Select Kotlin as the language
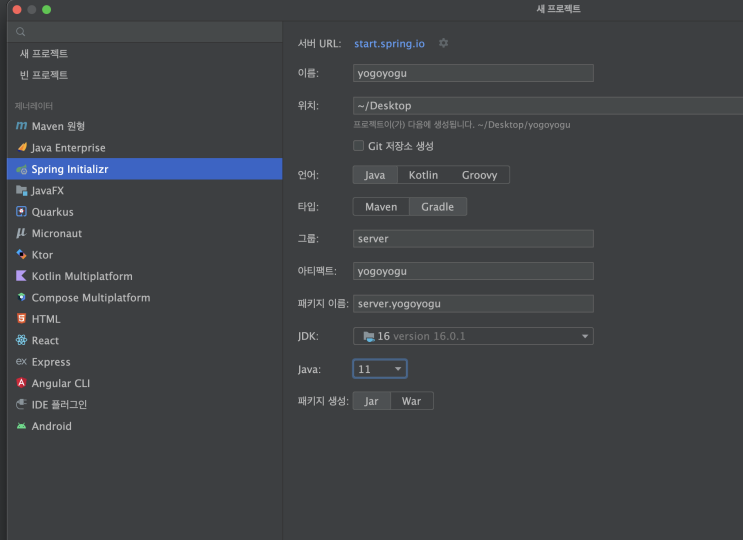This screenshot has height=540, width=743. pyautogui.click(x=423, y=175)
